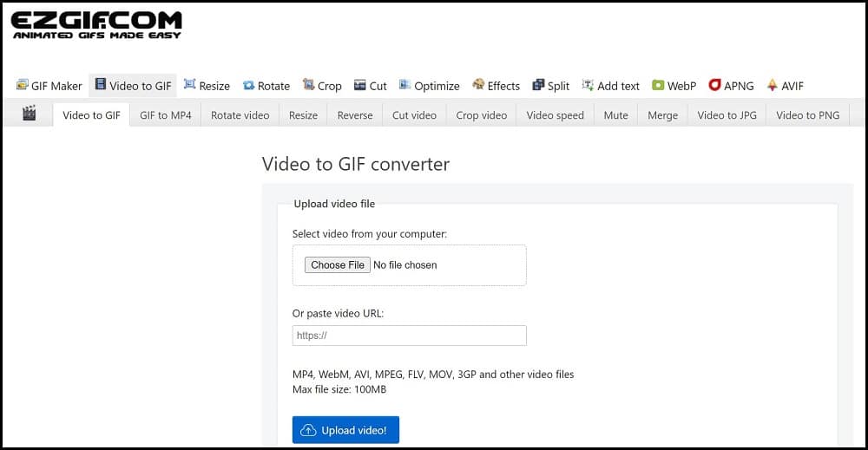This screenshot has width=868, height=450.
Task: Click the Cut icon
Action: 360,85
